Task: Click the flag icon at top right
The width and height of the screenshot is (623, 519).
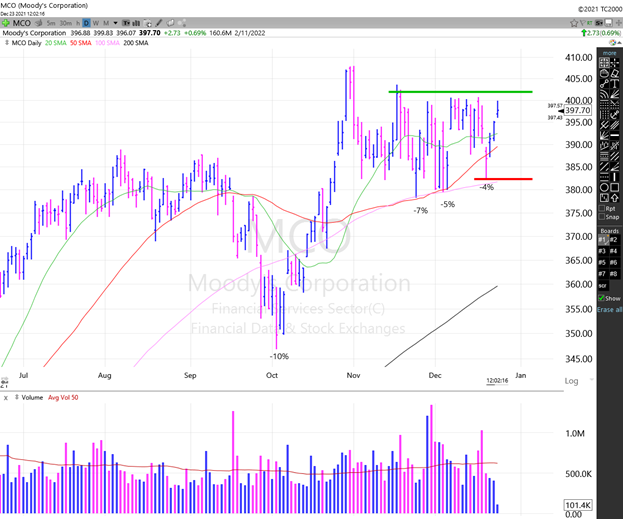Action: tap(583, 23)
